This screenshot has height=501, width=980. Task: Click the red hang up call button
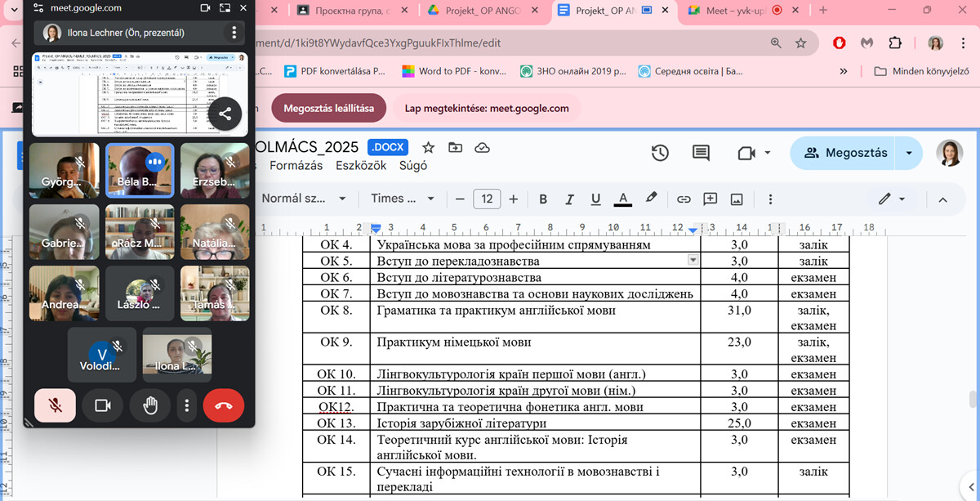point(223,405)
